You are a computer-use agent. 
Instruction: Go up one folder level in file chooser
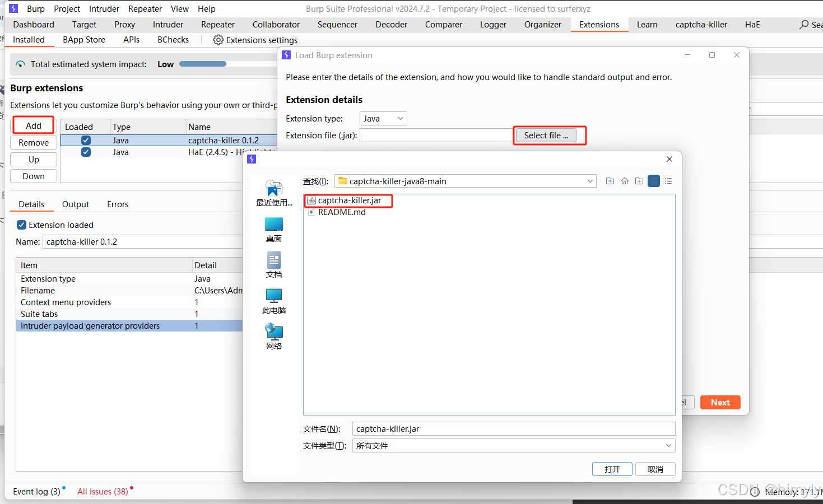point(610,181)
